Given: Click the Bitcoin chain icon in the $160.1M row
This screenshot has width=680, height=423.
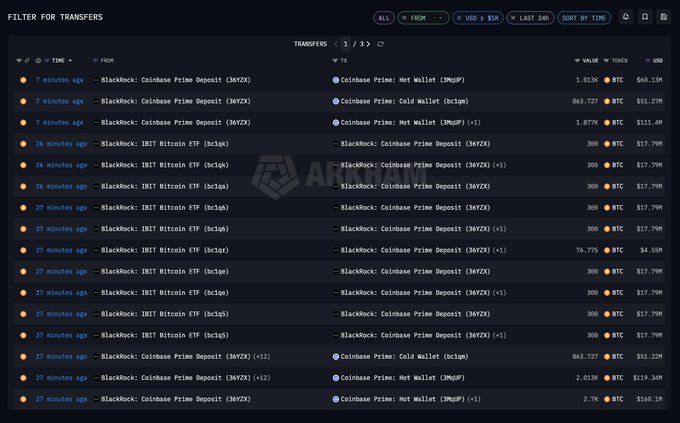Looking at the screenshot, I should [x=23, y=399].
